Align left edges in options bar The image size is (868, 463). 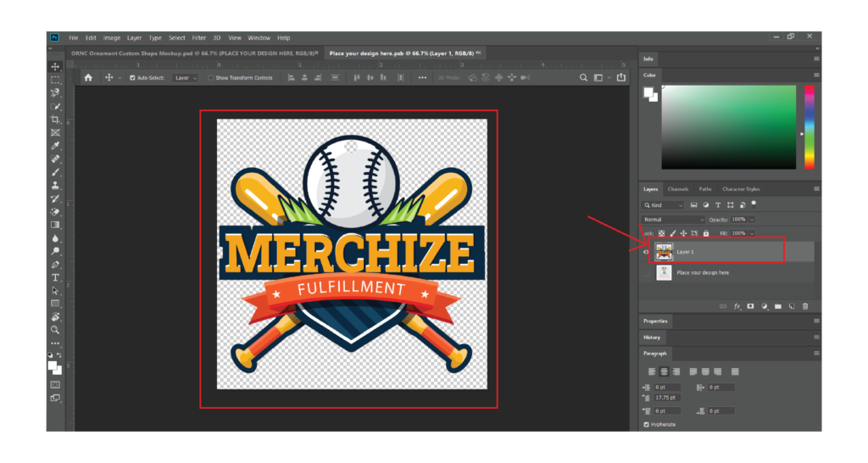click(x=292, y=77)
